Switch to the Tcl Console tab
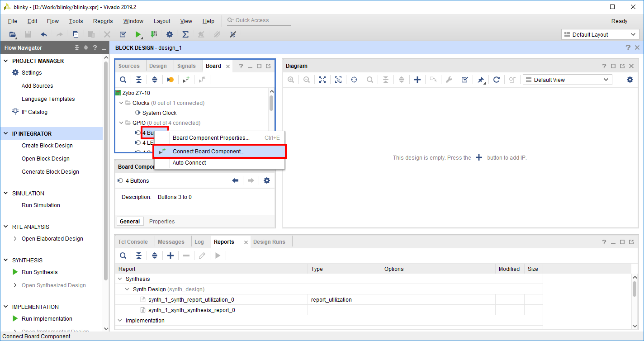Viewport: 644px width, 341px height. pyautogui.click(x=133, y=242)
